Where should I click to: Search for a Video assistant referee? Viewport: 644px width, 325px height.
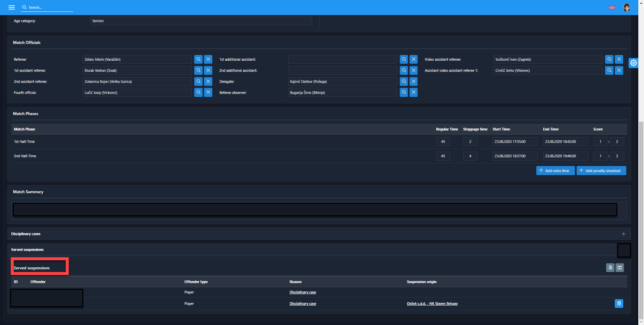[x=609, y=59]
